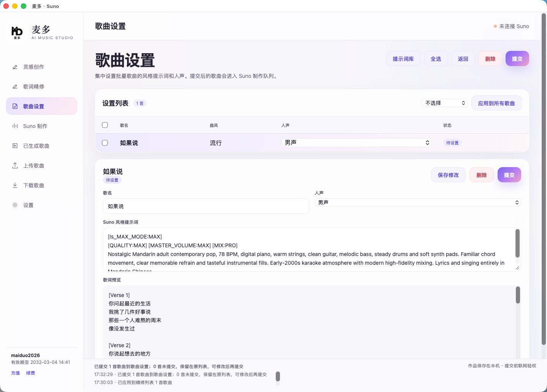
Task: Open 下载歌曲 in the sidebar
Action: [41, 185]
